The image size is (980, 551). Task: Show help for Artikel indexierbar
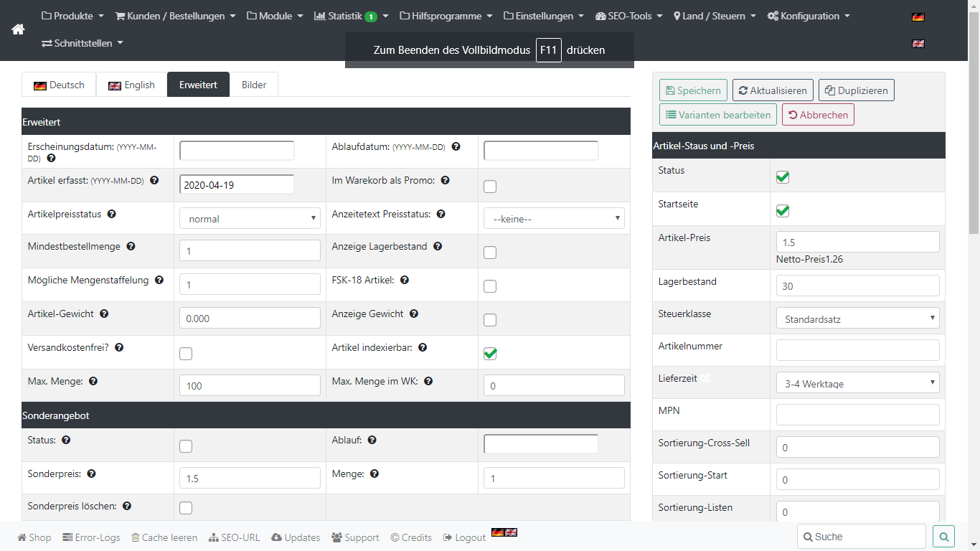pyautogui.click(x=423, y=347)
